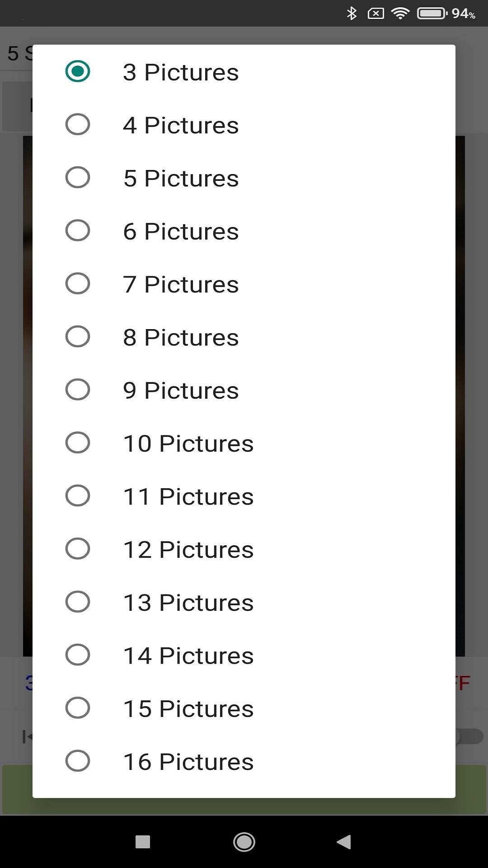Choose the 14 Pictures label
The image size is (488, 868).
click(x=188, y=656)
